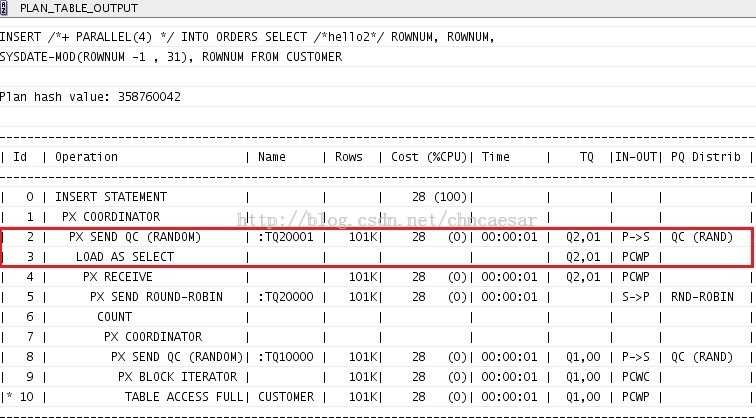Select 'PX COORDINATOR' in plan row Id 1
The image size is (756, 418).
point(111,217)
